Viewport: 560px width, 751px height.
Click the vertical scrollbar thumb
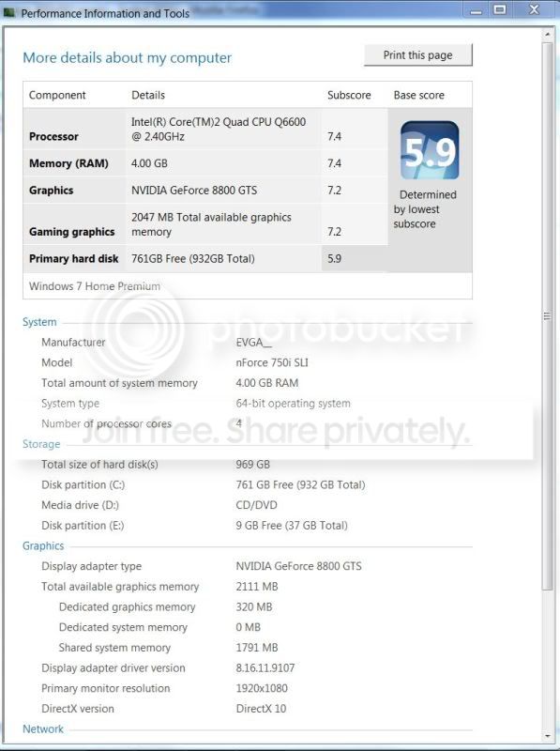coord(547,316)
